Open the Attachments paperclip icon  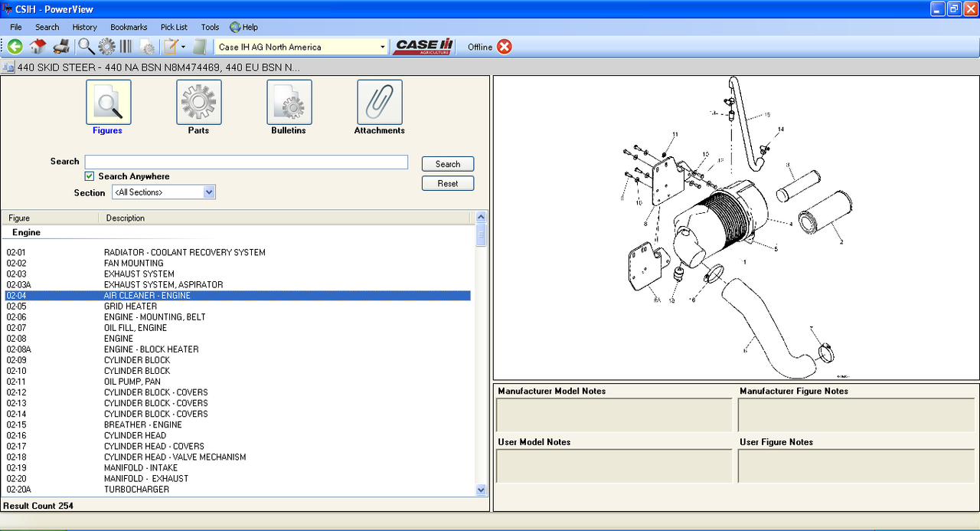pos(379,102)
